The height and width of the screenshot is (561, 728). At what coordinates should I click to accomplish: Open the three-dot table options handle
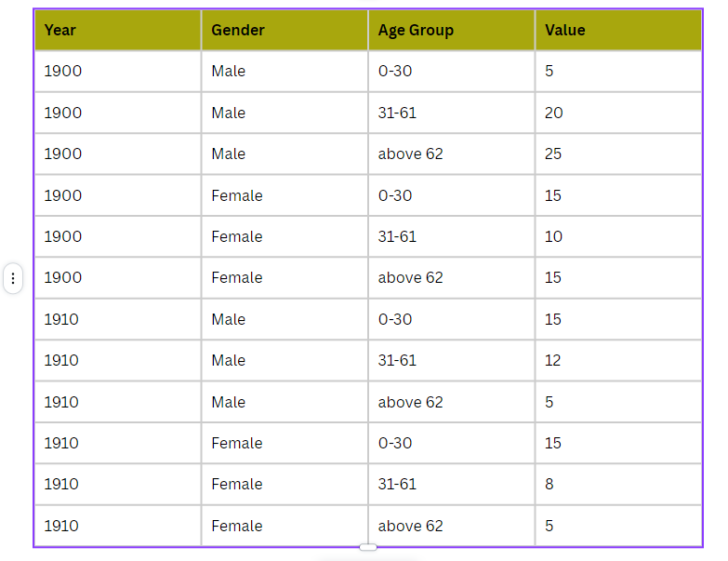pos(13,278)
